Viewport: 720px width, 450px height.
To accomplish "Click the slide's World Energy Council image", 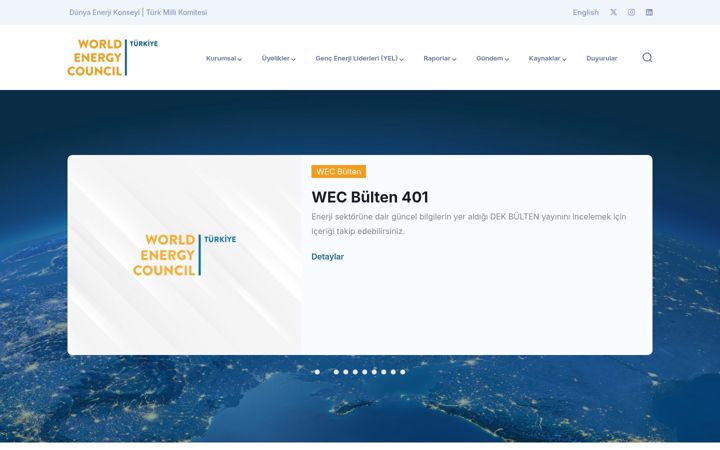I will click(x=185, y=255).
